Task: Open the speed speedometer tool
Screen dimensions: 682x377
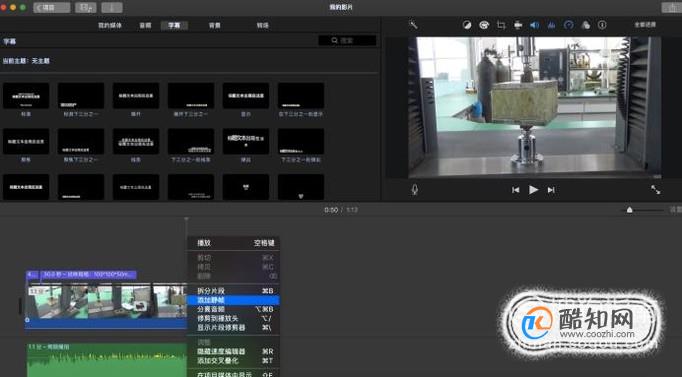Action: (x=568, y=25)
